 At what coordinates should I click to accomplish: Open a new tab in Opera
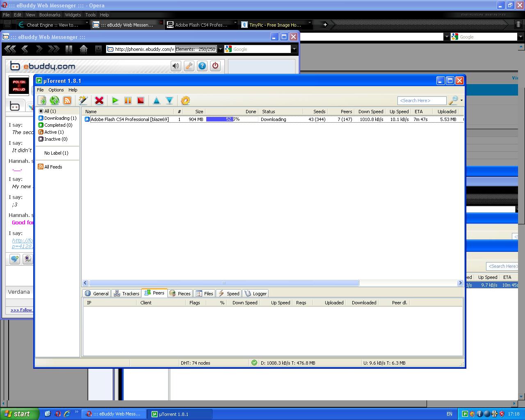point(325,25)
